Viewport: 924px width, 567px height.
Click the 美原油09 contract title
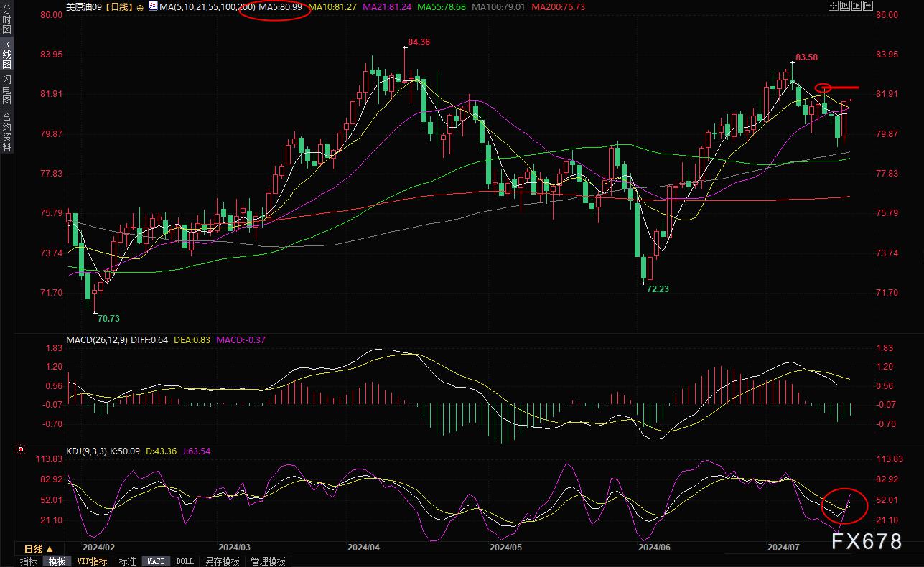pos(85,7)
